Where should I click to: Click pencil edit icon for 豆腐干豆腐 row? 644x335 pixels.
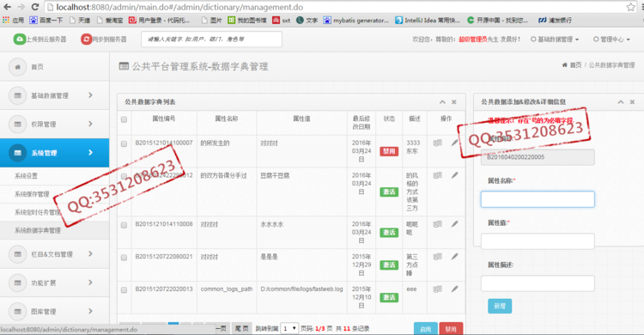tap(454, 175)
